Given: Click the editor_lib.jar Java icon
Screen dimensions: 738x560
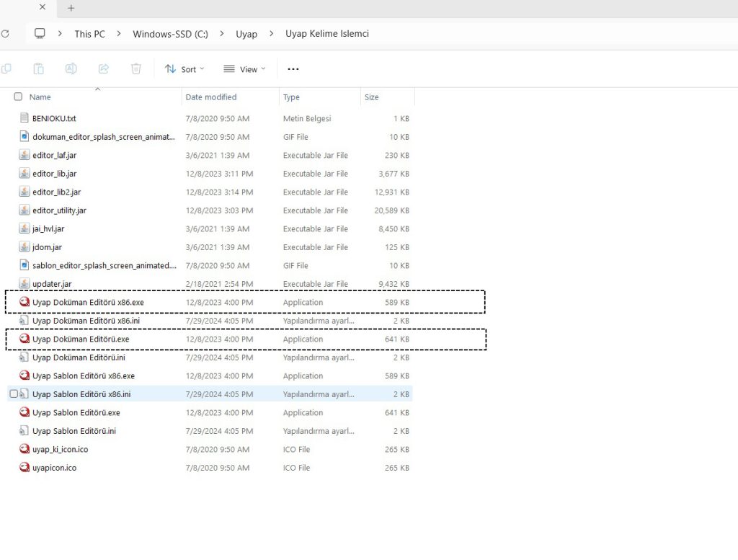Looking at the screenshot, I should [x=25, y=173].
